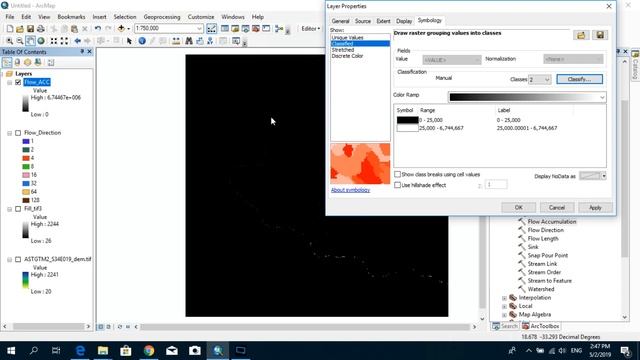The image size is (640, 360).
Task: Click OK in Layer Properties
Action: [518, 207]
